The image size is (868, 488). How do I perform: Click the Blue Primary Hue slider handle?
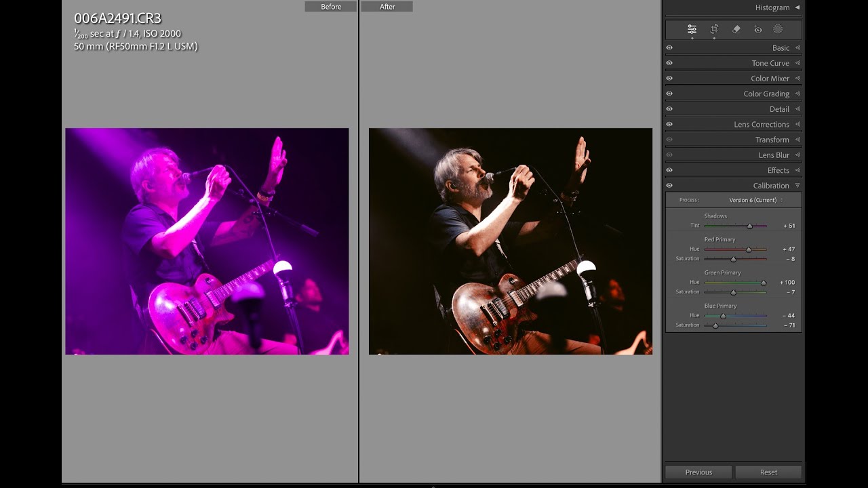723,316
